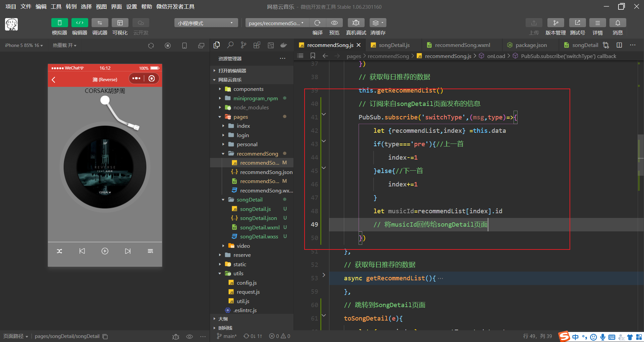644x342 pixels.
Task: Unfold collapsed getRecommendList function
Action: (x=324, y=275)
